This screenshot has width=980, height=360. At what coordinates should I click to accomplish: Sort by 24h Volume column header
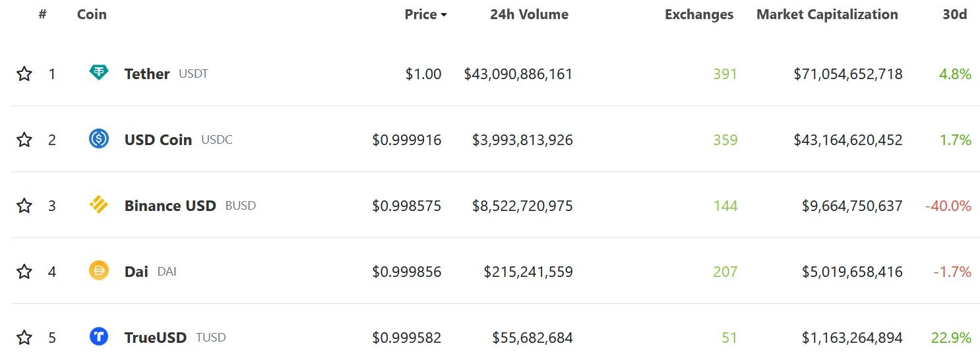(x=529, y=15)
